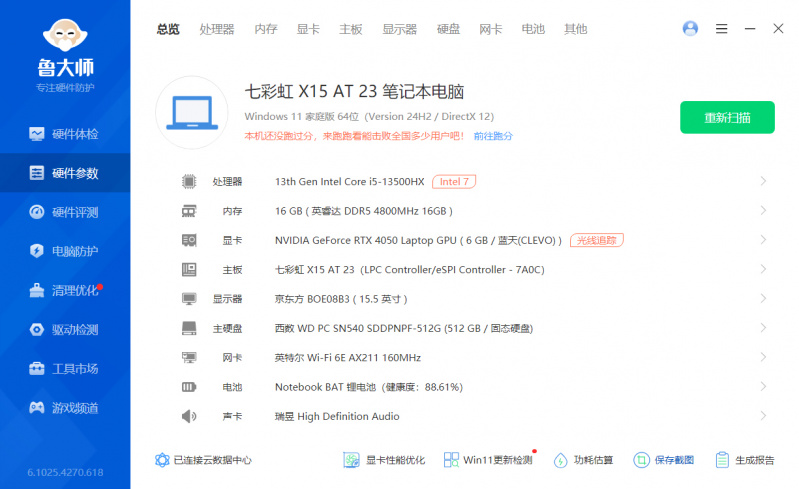The height and width of the screenshot is (489, 799).
Task: Click the 前往跑分 link
Action: click(x=493, y=136)
